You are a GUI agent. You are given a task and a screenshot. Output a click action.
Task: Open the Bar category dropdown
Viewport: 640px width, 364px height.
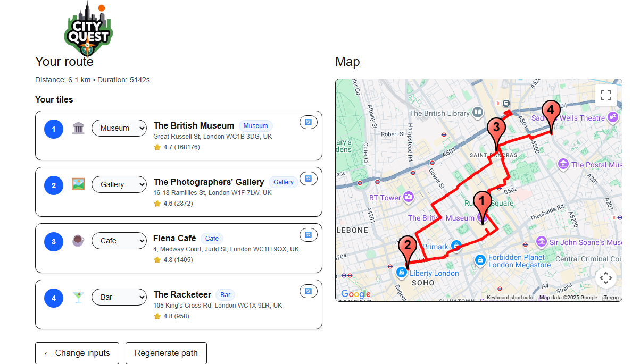[x=119, y=297]
